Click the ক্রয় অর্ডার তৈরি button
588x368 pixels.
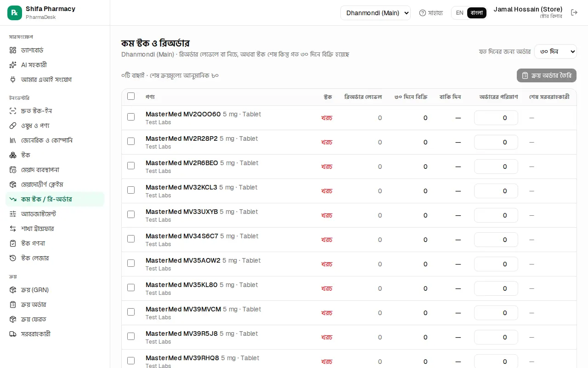point(547,75)
